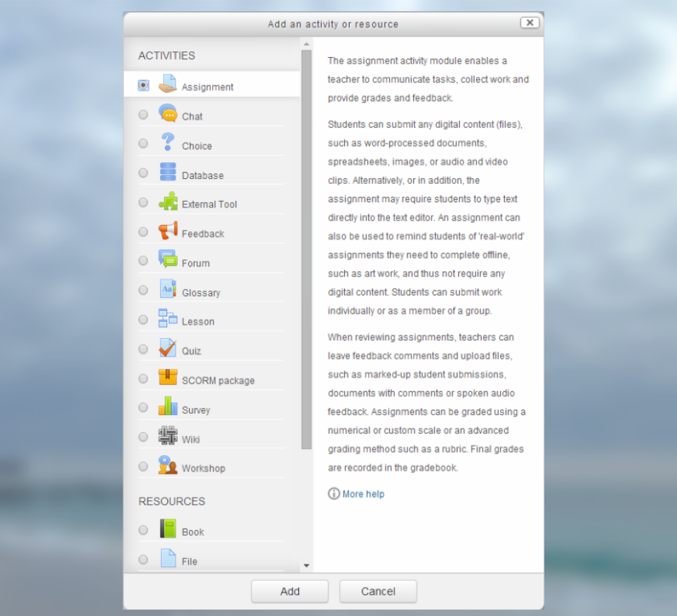Click the Glossary label text
677x616 pixels.
201,293
